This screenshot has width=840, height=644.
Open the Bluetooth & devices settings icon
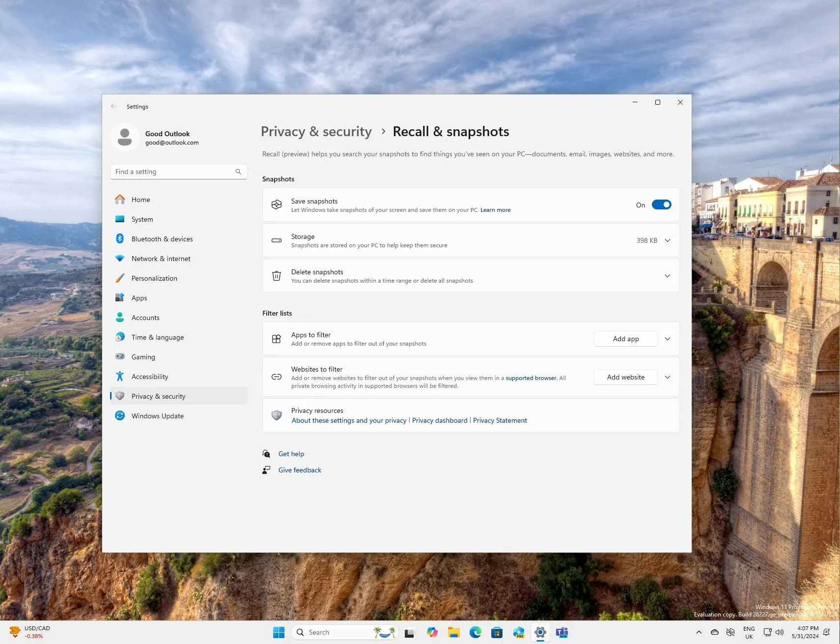120,239
